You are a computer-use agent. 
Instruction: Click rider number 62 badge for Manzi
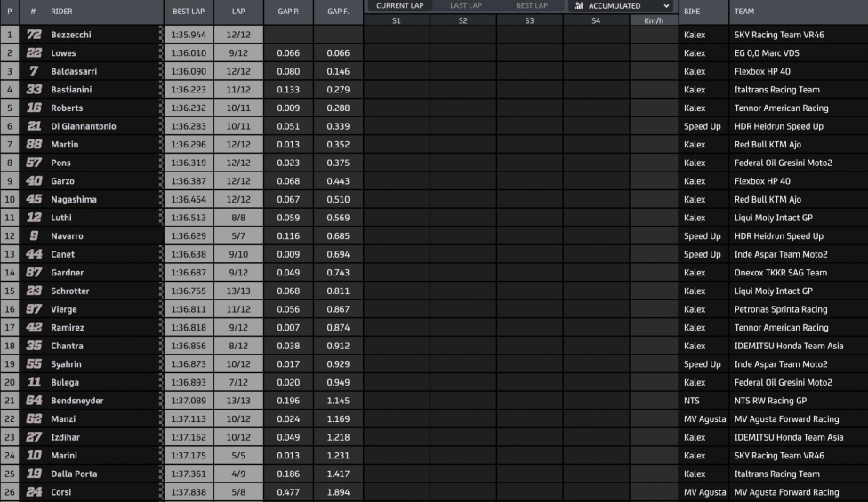(x=34, y=418)
